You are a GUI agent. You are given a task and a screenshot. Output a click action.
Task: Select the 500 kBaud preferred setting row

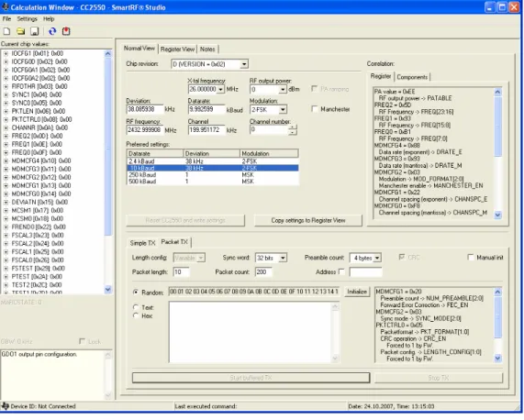[213, 182]
